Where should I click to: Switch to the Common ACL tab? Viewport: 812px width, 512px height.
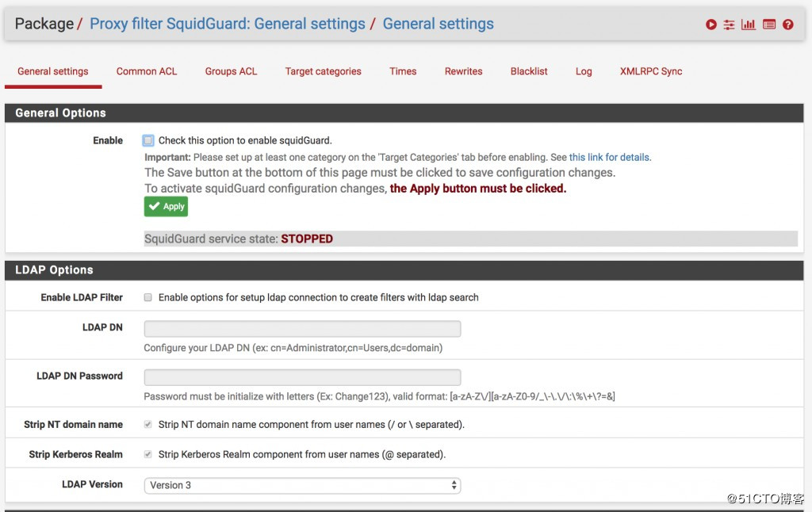[147, 71]
